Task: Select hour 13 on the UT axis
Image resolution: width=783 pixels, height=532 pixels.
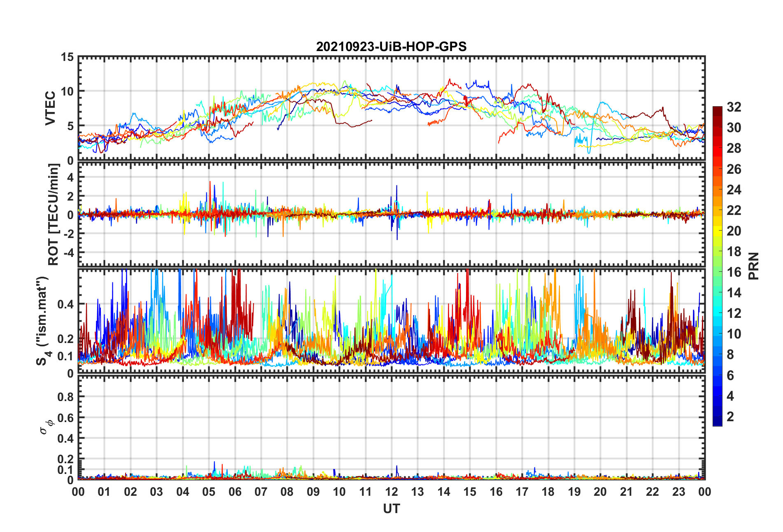Action: pyautogui.click(x=417, y=492)
